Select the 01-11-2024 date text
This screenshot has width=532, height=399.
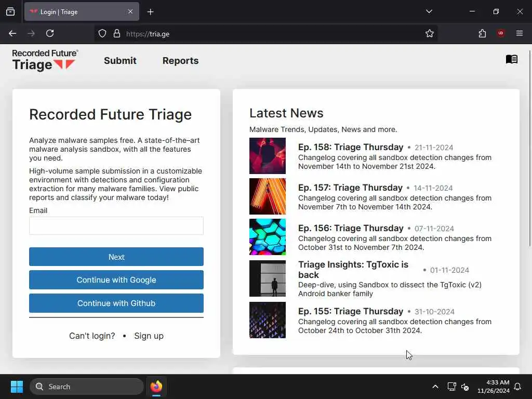[x=449, y=270]
